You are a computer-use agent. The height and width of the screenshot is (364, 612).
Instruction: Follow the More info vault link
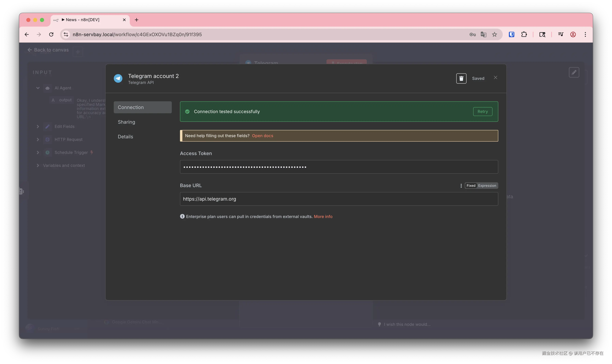[323, 216]
